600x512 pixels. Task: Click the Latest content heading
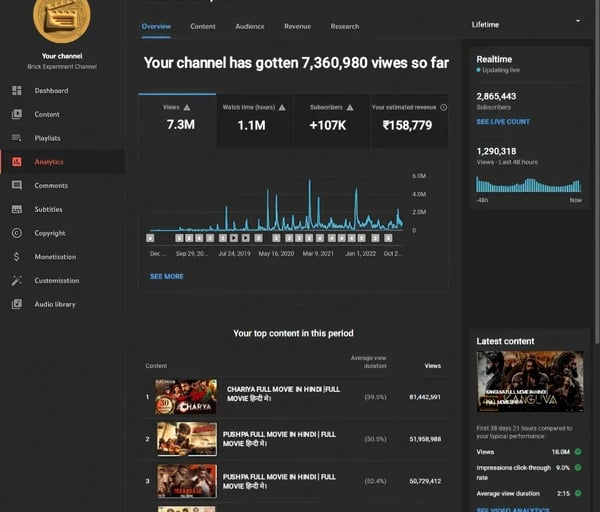tap(505, 341)
